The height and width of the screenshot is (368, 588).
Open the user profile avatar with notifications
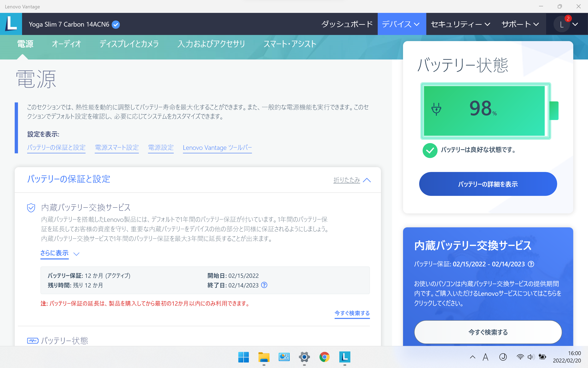pos(561,24)
